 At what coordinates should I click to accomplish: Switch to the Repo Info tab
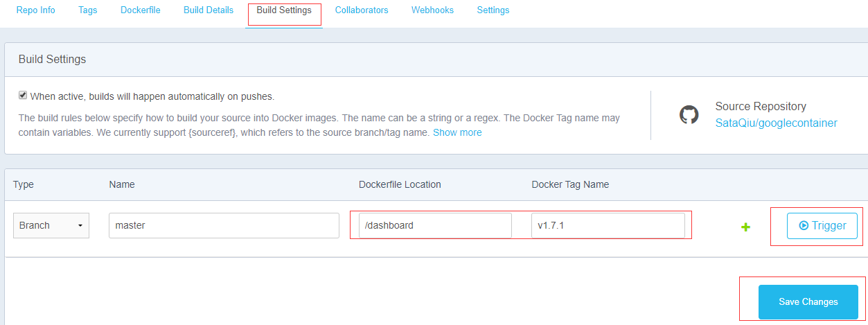[x=36, y=10]
